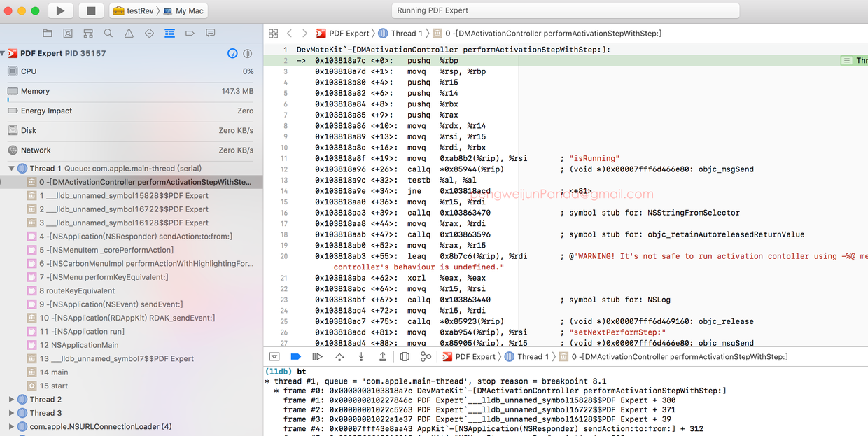Open the Symbol navigator

point(88,33)
